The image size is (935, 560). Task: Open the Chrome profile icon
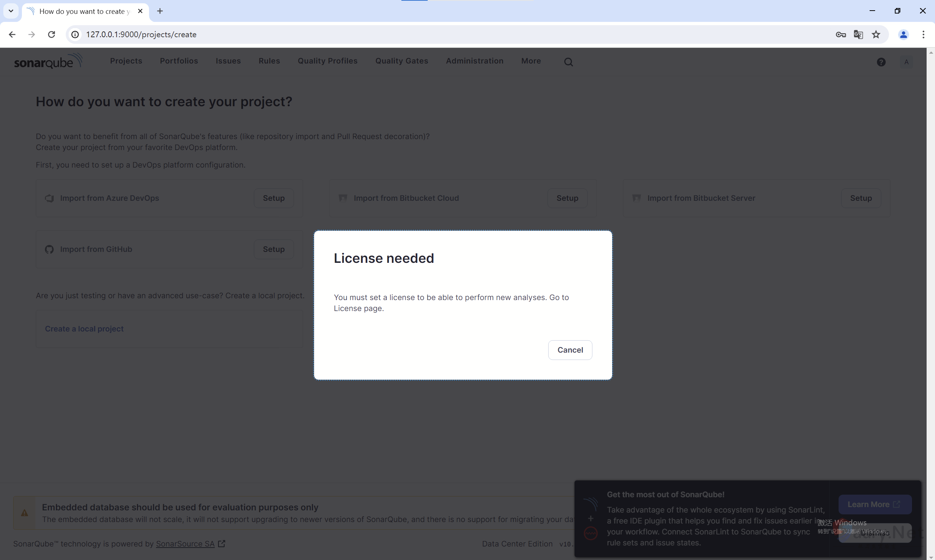[x=903, y=35]
